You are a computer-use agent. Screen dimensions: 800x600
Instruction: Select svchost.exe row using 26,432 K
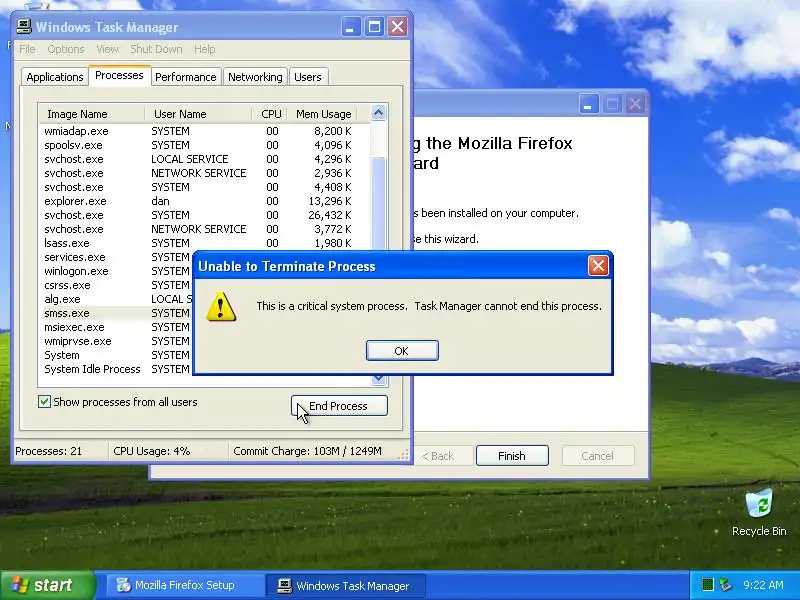tap(204, 215)
